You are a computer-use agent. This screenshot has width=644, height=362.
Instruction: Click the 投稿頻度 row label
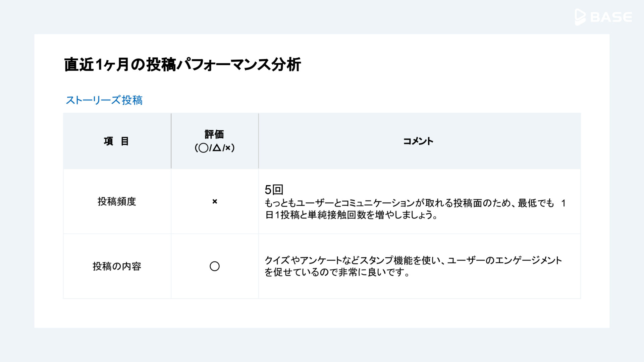[x=117, y=201]
